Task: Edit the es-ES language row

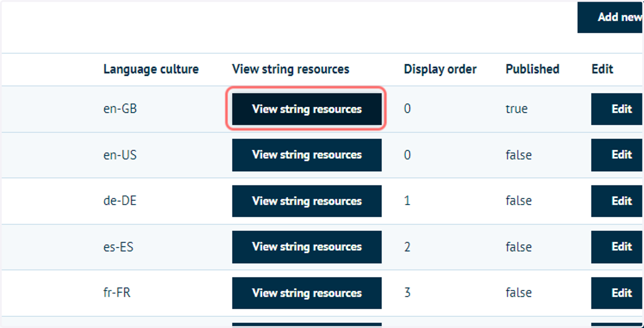Action: tap(618, 247)
